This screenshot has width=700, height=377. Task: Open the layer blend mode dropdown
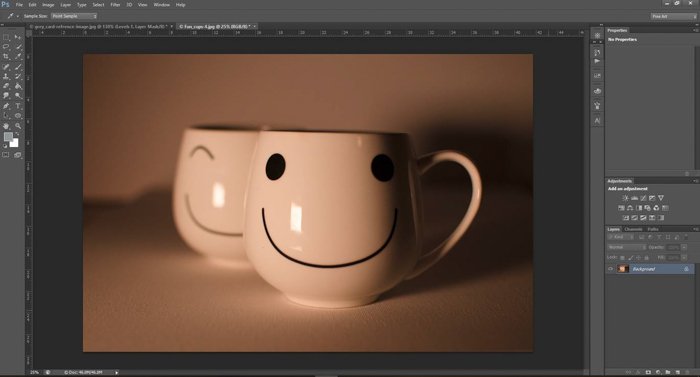coord(626,247)
